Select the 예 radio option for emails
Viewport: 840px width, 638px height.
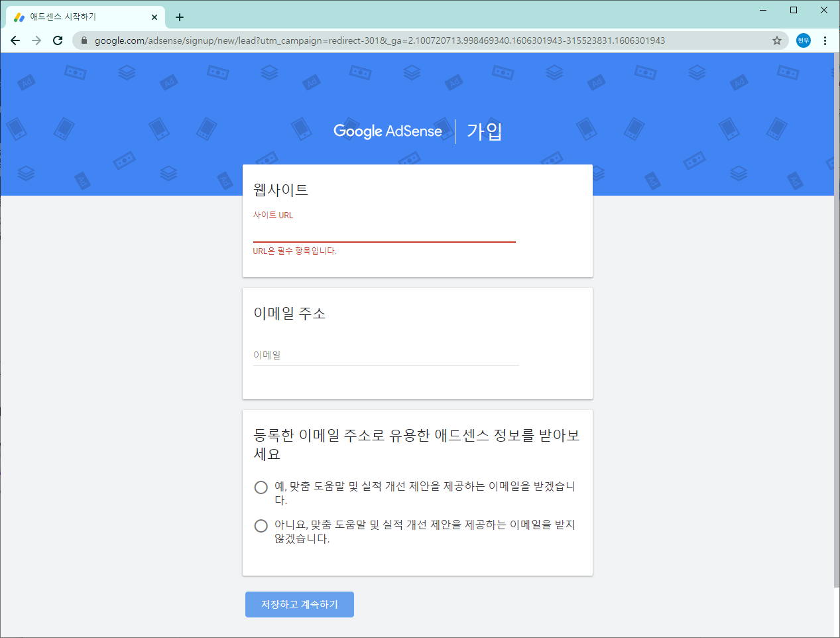[x=261, y=487]
